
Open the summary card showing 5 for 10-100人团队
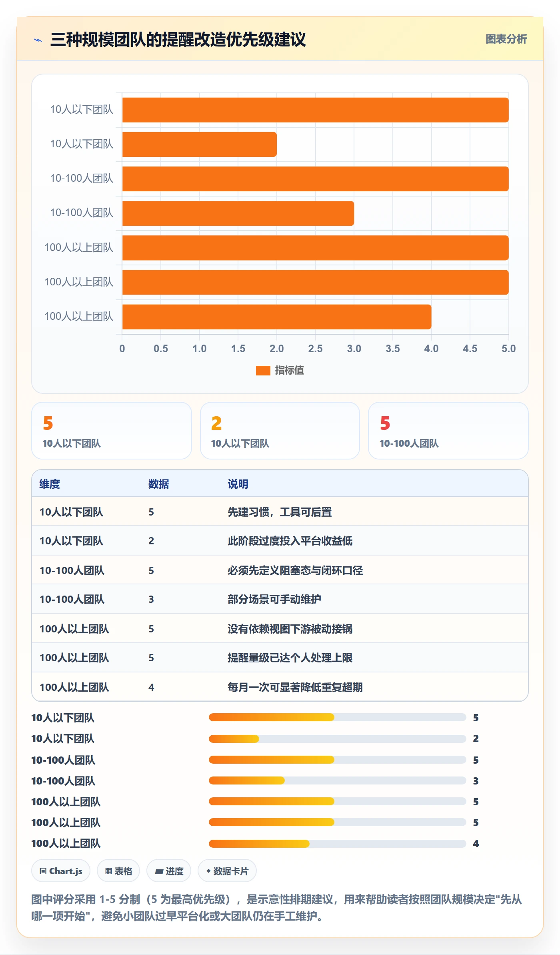pos(448,431)
